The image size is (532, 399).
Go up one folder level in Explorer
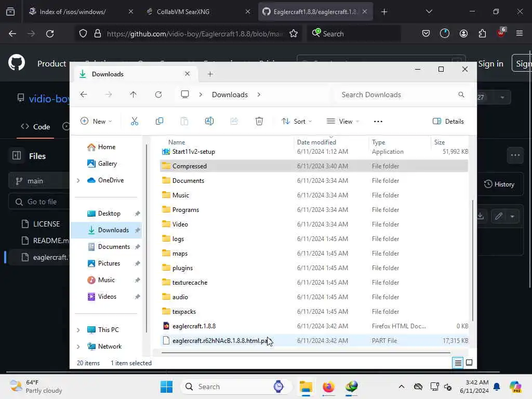134,95
